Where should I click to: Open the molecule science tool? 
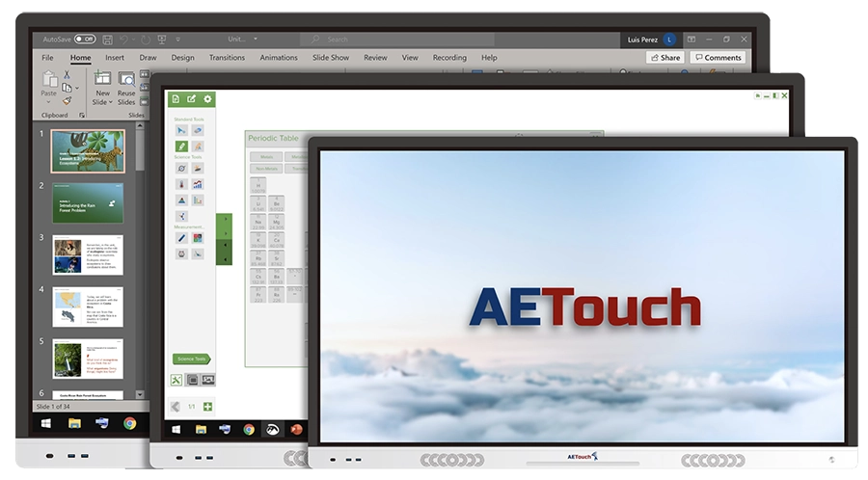tap(181, 216)
